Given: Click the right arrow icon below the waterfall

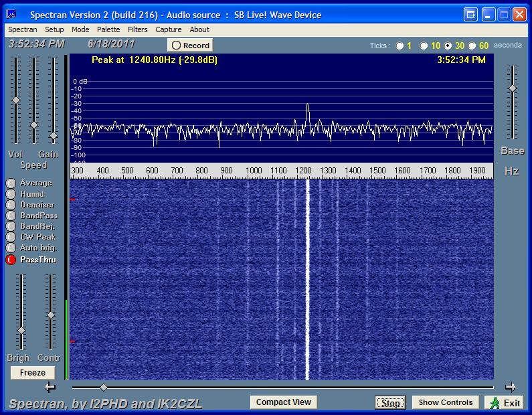Looking at the screenshot, I should [511, 387].
